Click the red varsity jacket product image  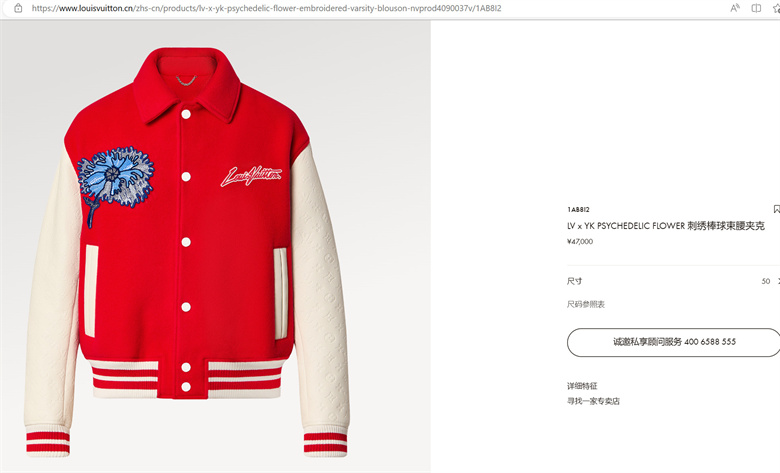187,251
